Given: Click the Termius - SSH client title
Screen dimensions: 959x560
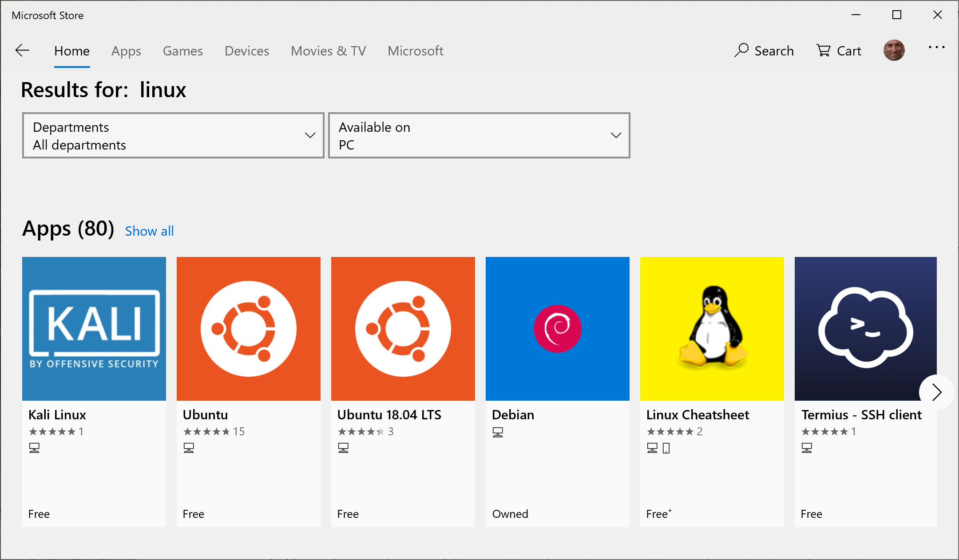Looking at the screenshot, I should point(861,415).
